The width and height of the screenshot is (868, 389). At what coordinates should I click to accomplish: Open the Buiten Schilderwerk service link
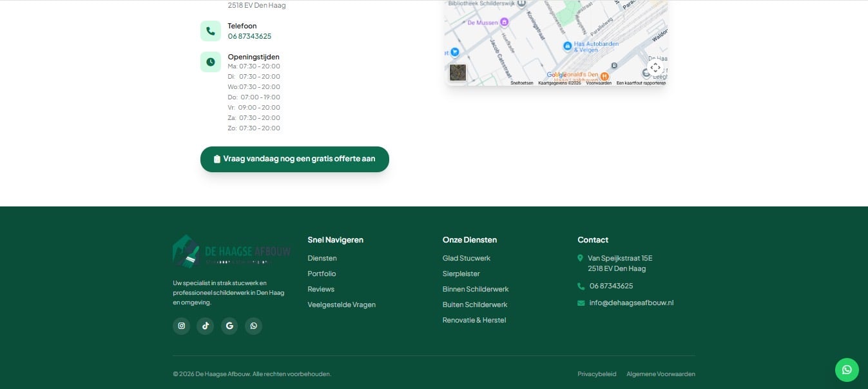pos(475,304)
